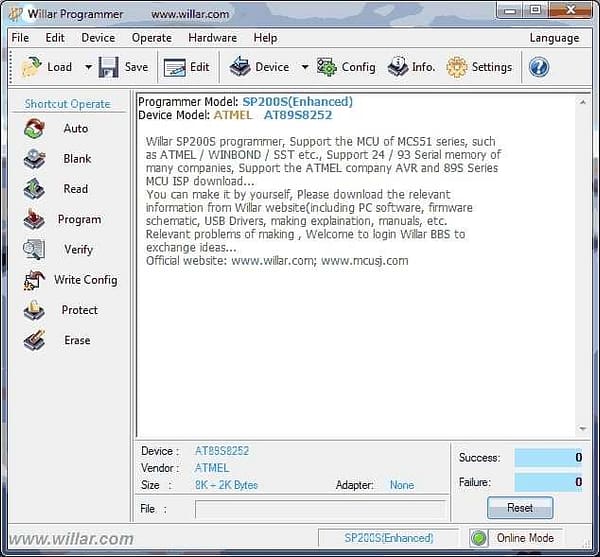Open the Operate menu
The image size is (600, 557).
(x=152, y=38)
